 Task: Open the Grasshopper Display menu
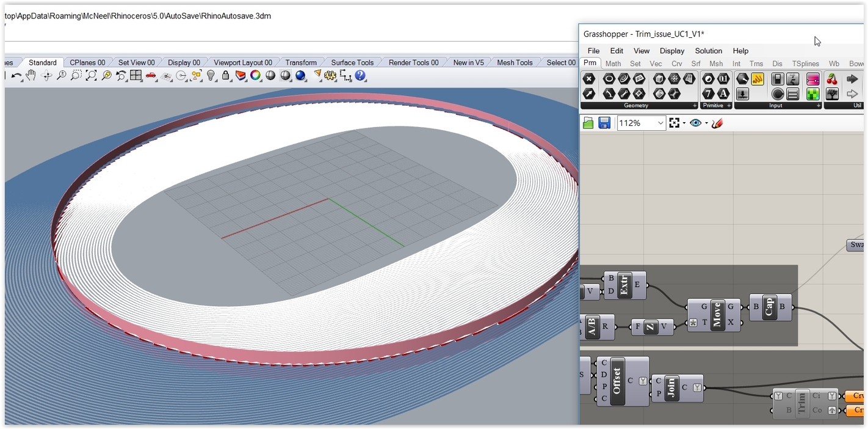(672, 51)
